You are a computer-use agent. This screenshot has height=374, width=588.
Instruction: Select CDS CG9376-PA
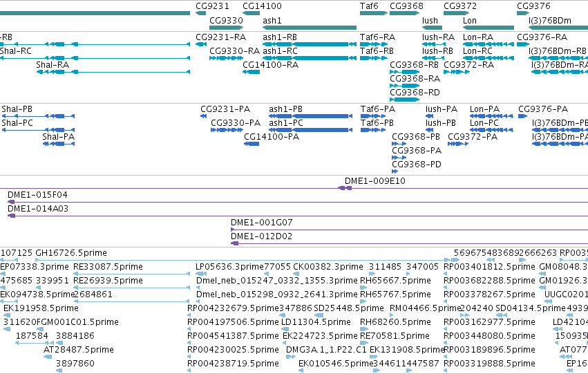tap(523, 116)
